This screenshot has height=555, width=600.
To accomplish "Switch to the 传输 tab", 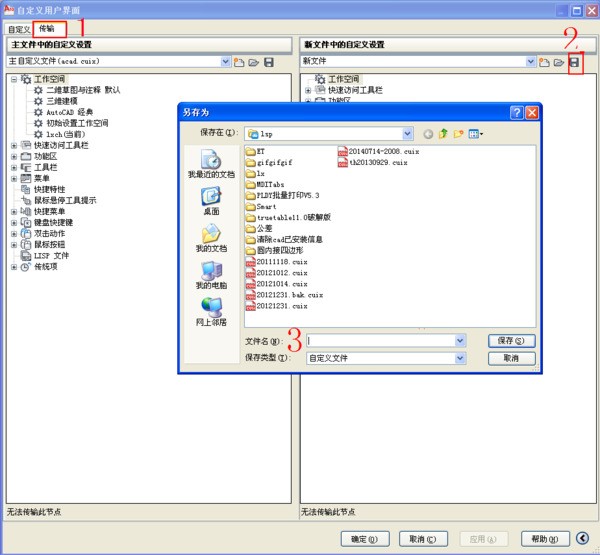I will pos(49,29).
